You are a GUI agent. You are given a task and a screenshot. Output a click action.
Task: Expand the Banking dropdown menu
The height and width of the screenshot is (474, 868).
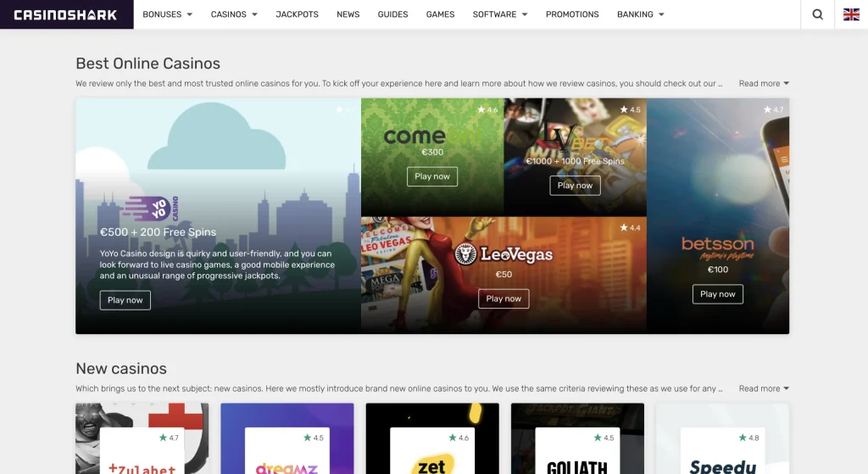[641, 14]
